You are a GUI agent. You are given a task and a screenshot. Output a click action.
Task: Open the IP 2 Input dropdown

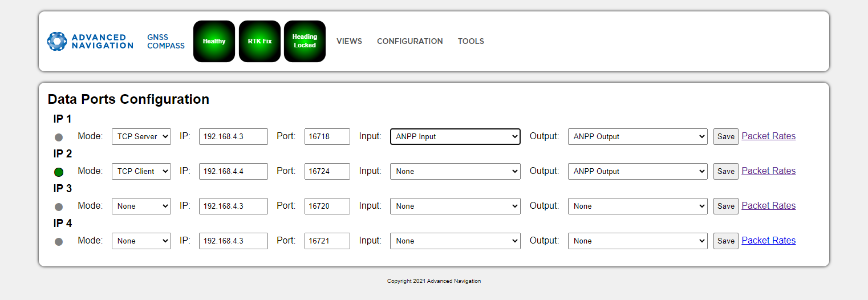[x=455, y=171]
